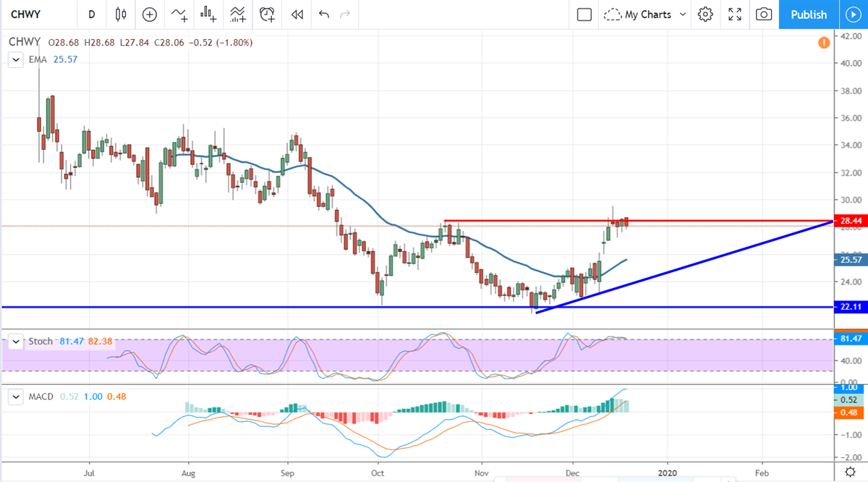Create an alert with alarm clock icon

pyautogui.click(x=267, y=14)
